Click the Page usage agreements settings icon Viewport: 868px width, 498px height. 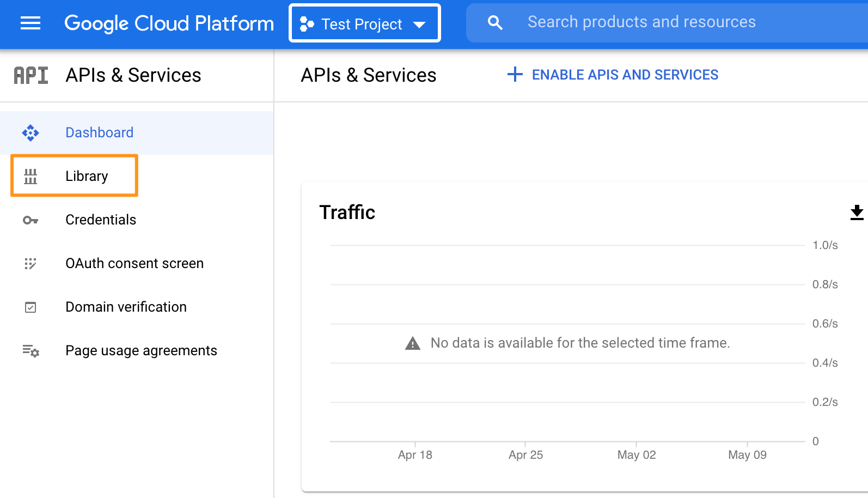tap(30, 351)
